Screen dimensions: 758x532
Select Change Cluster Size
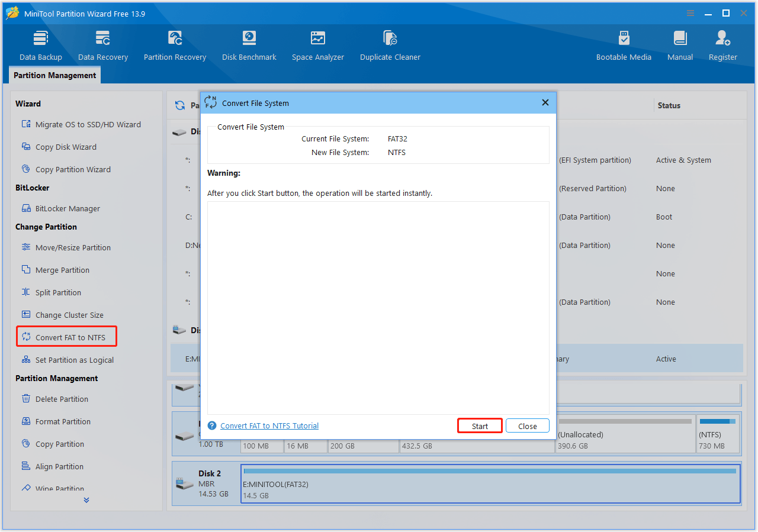(62, 315)
